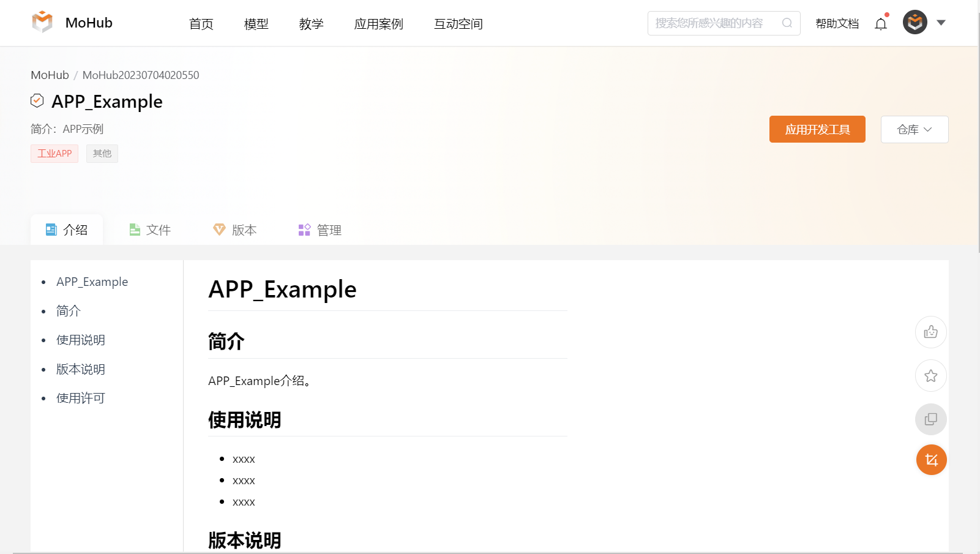Open the 模型 navigation menu
Viewport: 980px width, 554px height.
click(x=256, y=24)
